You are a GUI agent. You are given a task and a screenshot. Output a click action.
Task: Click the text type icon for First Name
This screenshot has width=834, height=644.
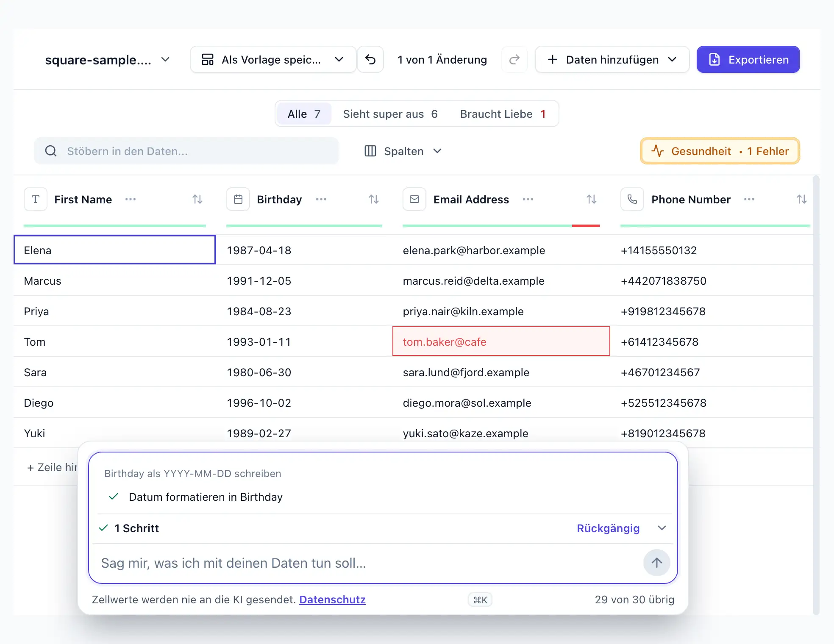36,199
